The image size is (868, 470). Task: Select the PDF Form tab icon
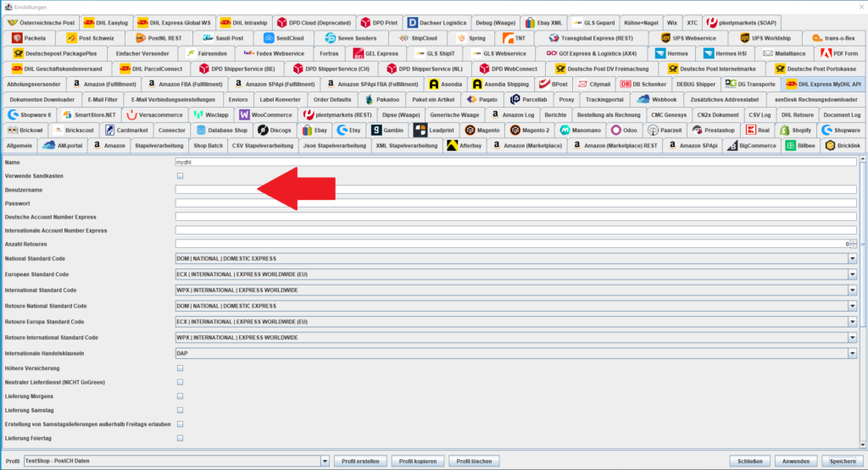point(826,53)
